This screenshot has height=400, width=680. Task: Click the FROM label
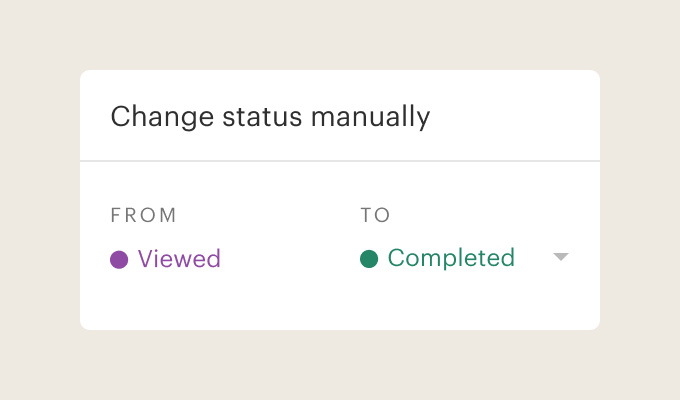coord(143,215)
